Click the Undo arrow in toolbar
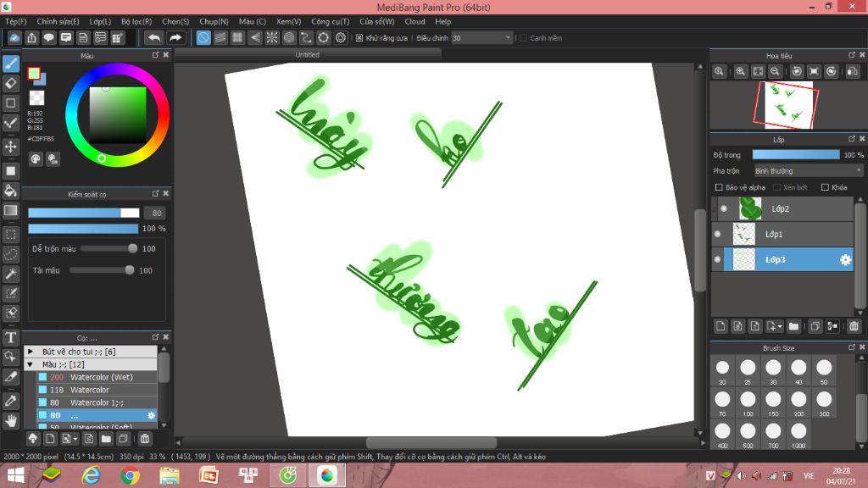This screenshot has width=868, height=488. (x=153, y=38)
